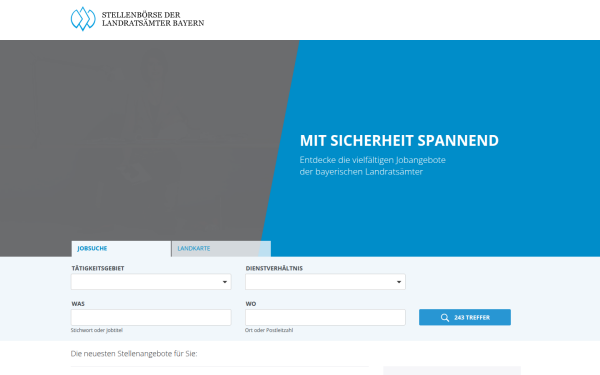This screenshot has height=375, width=600.
Task: Click the 243 Treffer search button
Action: (x=465, y=317)
